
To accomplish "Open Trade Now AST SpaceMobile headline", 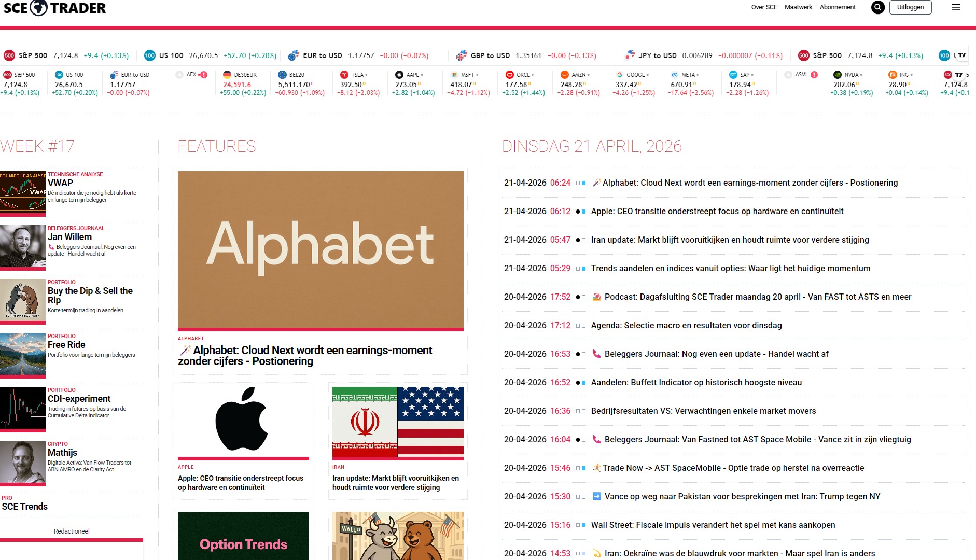I will tap(733, 468).
